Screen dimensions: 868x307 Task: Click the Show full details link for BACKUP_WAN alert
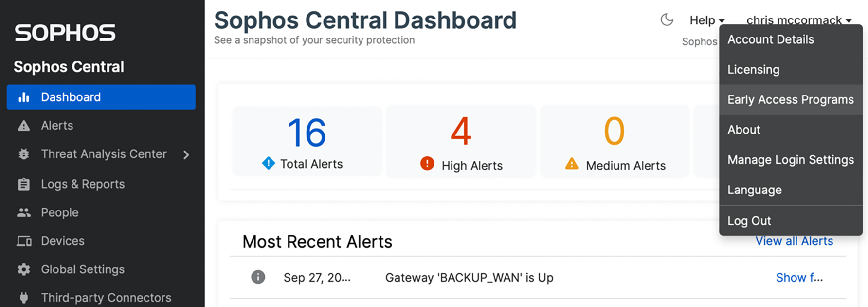pos(799,278)
